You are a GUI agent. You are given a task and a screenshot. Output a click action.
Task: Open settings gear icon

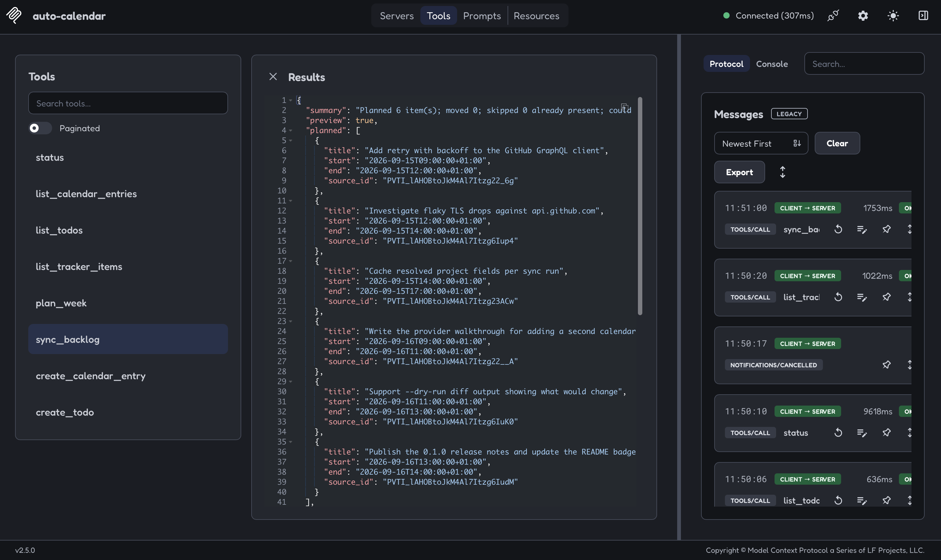pyautogui.click(x=863, y=15)
